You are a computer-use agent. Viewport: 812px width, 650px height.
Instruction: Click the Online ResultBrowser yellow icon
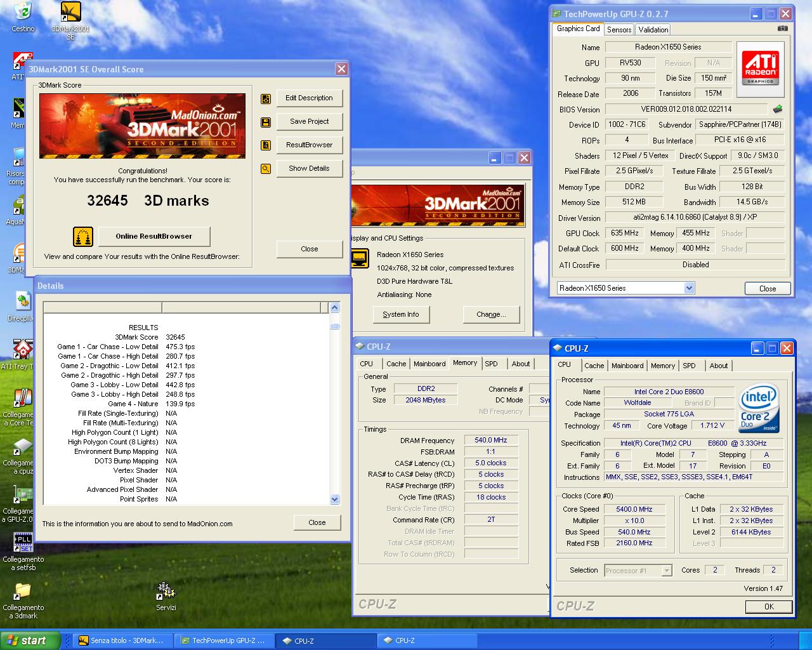83,236
